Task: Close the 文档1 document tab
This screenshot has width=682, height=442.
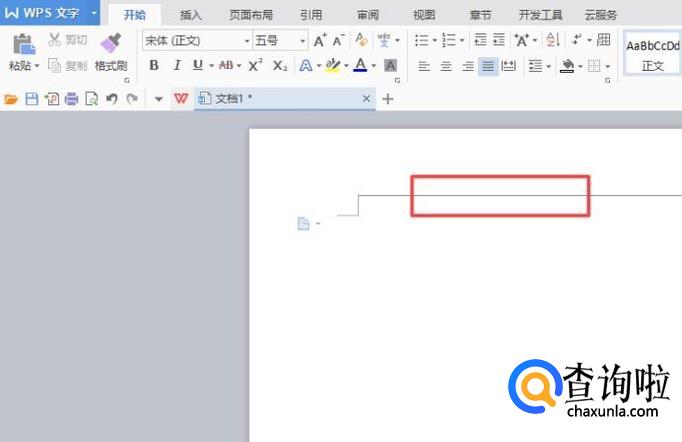Action: pyautogui.click(x=366, y=99)
